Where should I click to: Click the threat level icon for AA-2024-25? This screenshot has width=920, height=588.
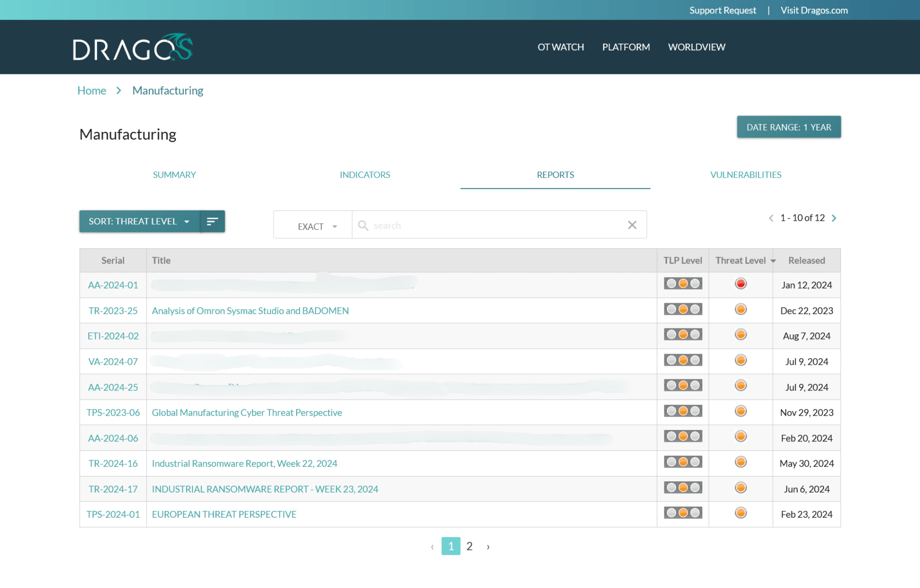tap(740, 385)
